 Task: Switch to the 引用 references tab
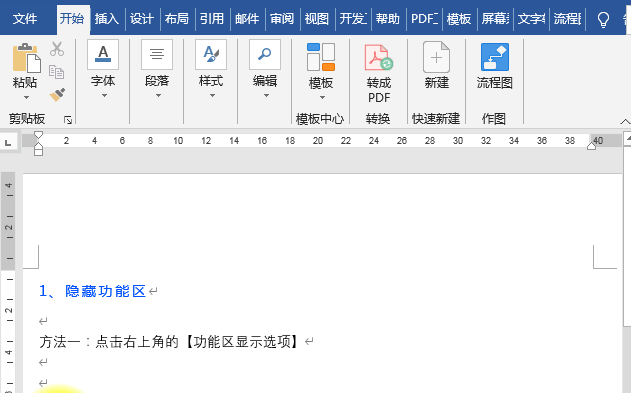[212, 19]
